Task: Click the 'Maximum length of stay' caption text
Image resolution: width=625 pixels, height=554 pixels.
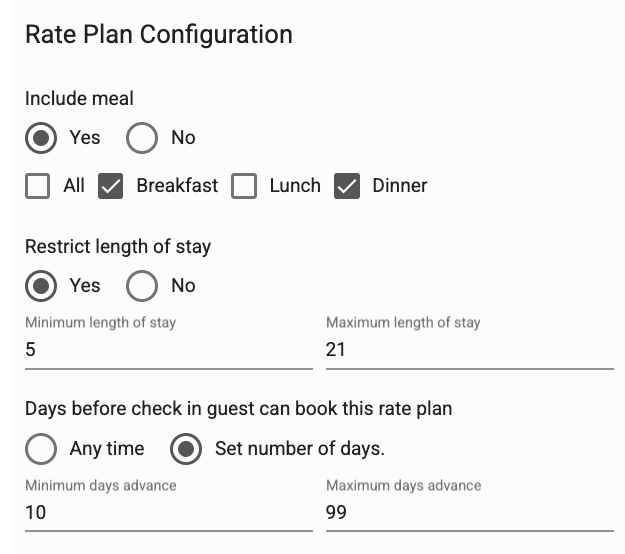Action: [x=403, y=323]
